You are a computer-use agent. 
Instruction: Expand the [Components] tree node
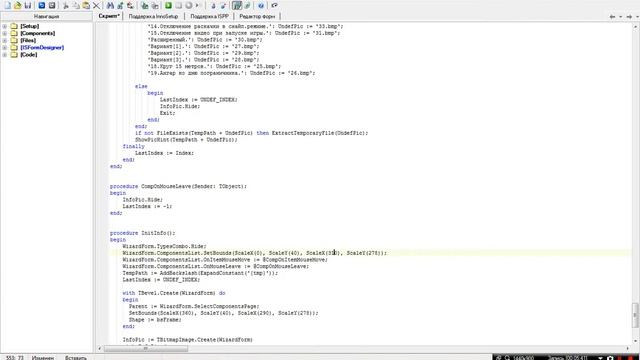click(x=4, y=33)
